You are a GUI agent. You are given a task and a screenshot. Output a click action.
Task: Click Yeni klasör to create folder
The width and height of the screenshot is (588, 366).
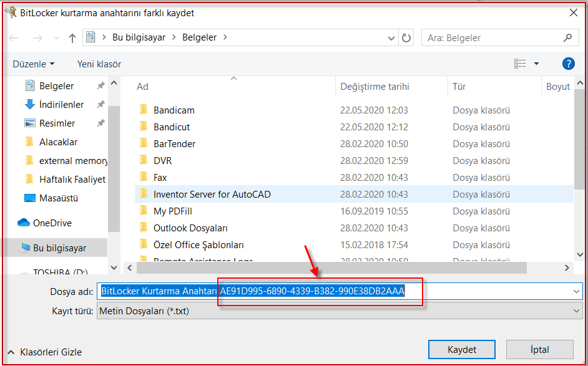pyautogui.click(x=99, y=64)
